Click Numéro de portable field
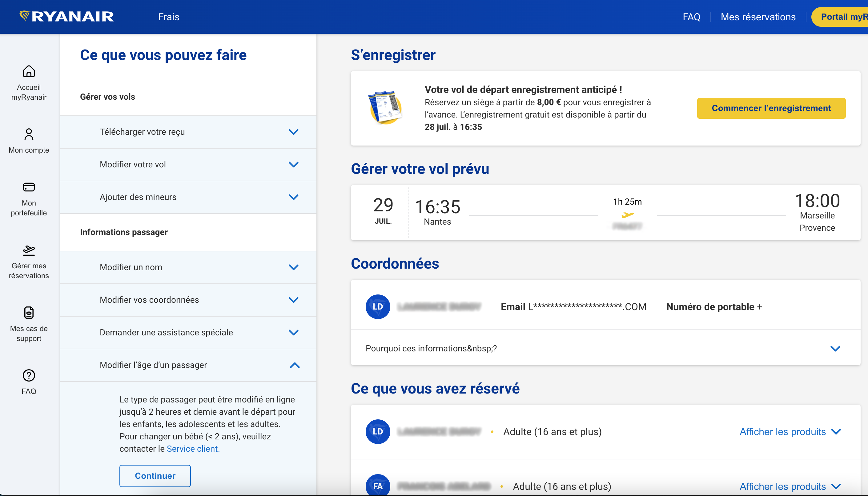868x496 pixels. tap(714, 306)
